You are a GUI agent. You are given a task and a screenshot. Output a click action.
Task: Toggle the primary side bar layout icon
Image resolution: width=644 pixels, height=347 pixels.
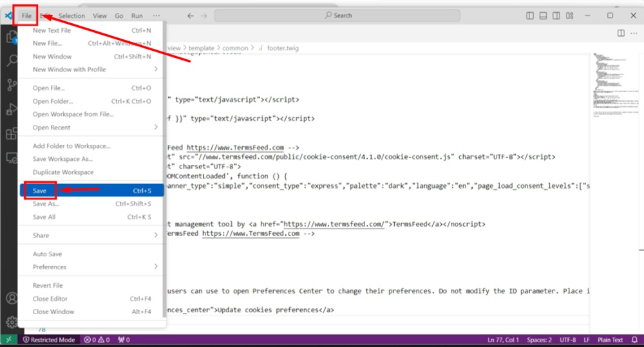(x=530, y=15)
